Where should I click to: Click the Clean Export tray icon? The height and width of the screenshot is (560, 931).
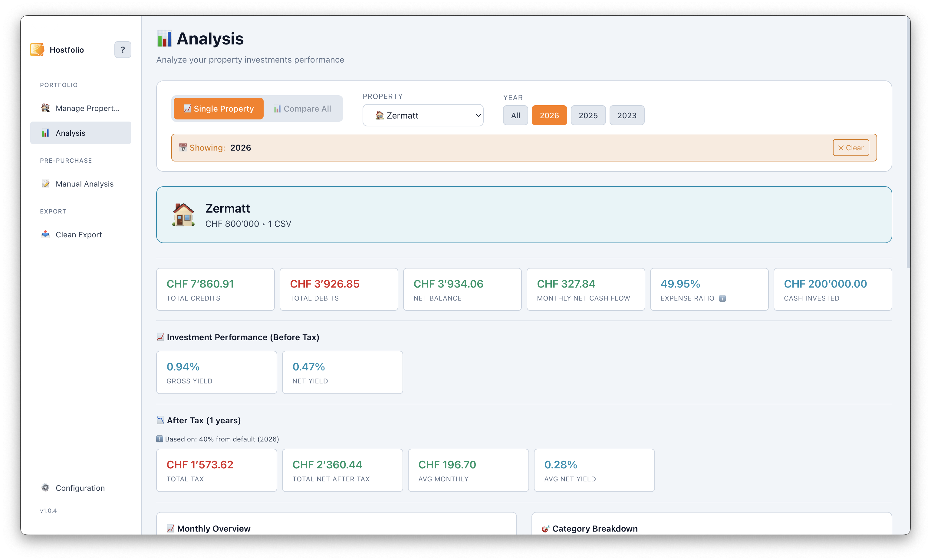[x=45, y=234]
